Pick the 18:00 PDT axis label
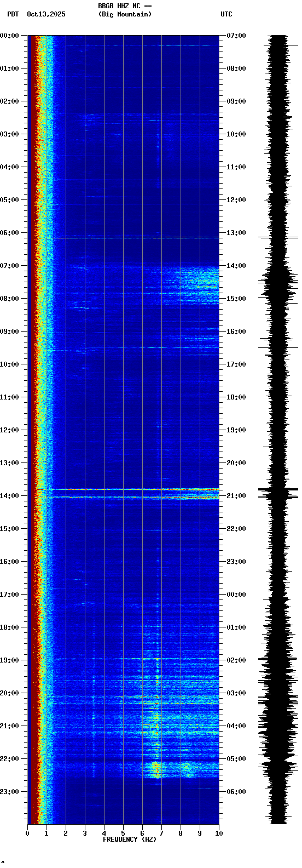 coord(9,627)
